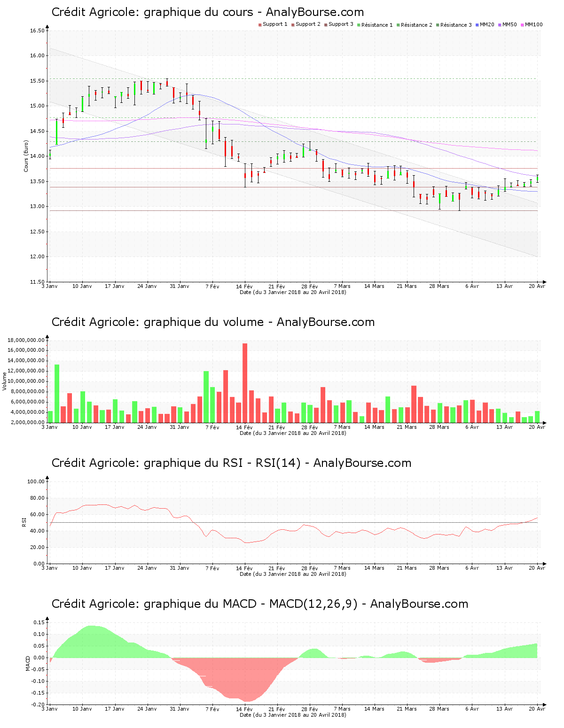
Task: Click '20 Avr' date under the price chart
Action: [x=537, y=286]
